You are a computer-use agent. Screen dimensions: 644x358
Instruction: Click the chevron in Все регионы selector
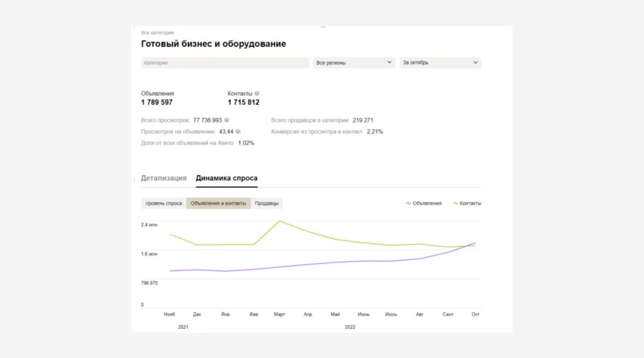click(389, 63)
